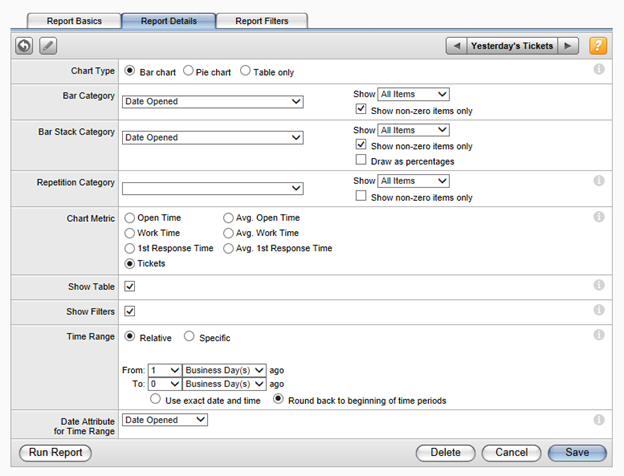The image size is (624, 476).
Task: Click info icon in Show Filters row
Action: (599, 310)
